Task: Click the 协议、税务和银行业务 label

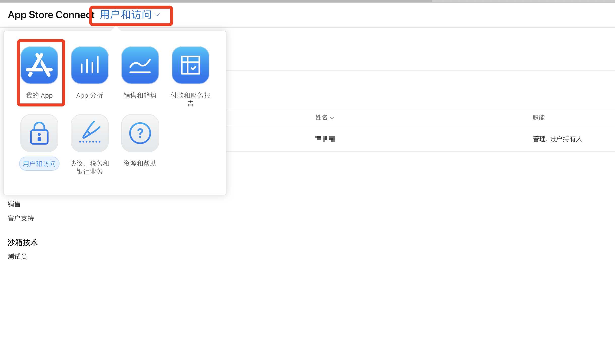Action: point(90,167)
